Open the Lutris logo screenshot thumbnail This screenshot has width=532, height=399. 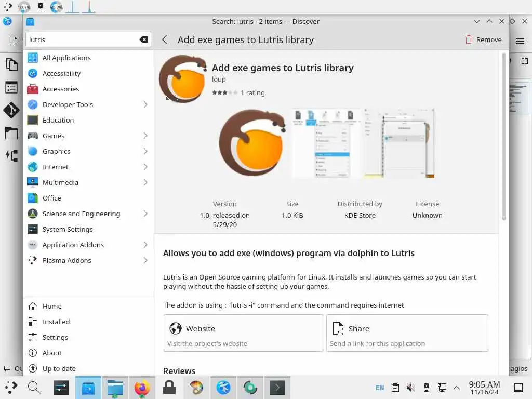(x=252, y=143)
